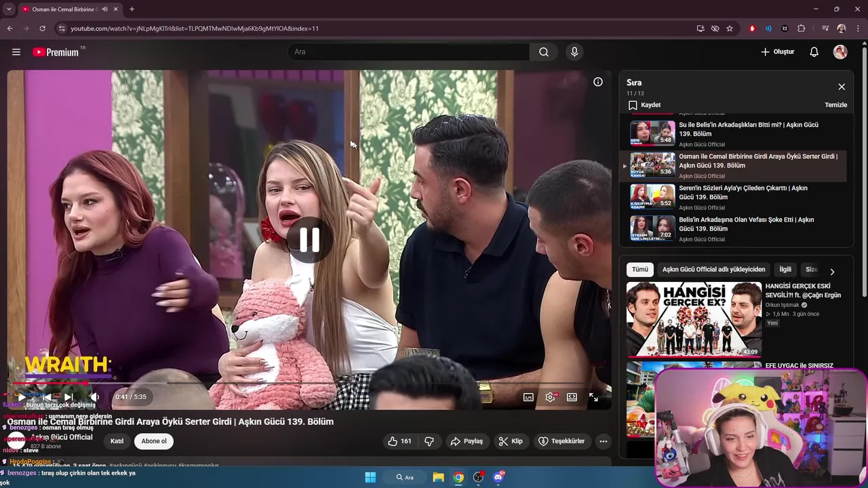Open the player settings gear

(x=551, y=397)
